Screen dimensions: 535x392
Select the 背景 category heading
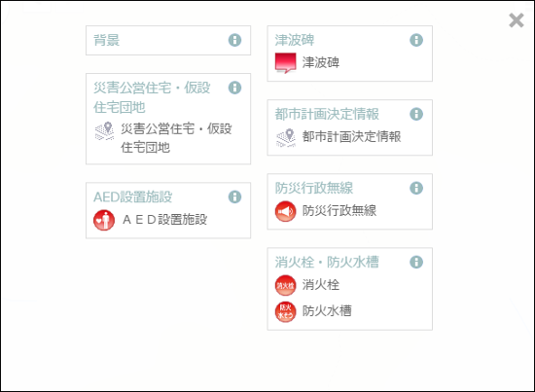point(107,40)
